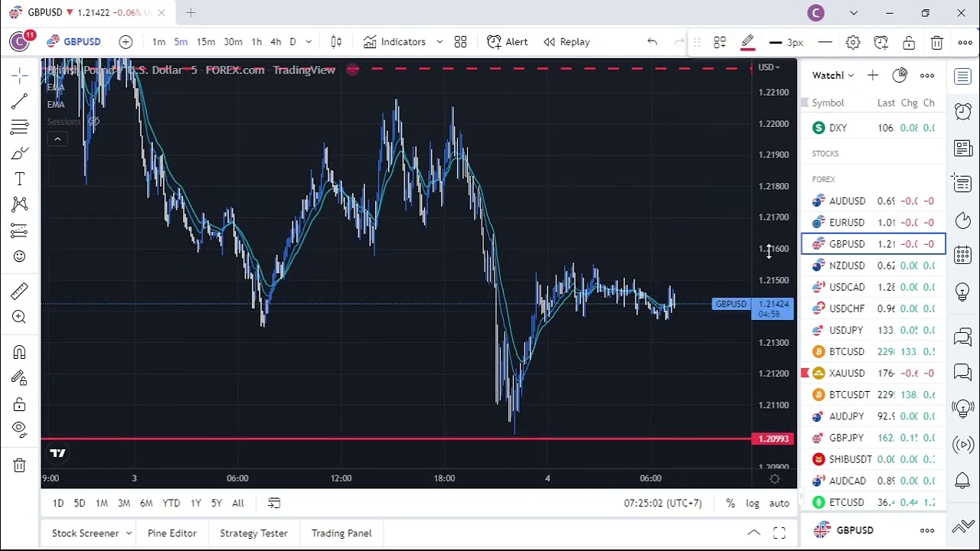The image size is (980, 551).
Task: Open the News panel in right sidebar
Action: [x=963, y=148]
